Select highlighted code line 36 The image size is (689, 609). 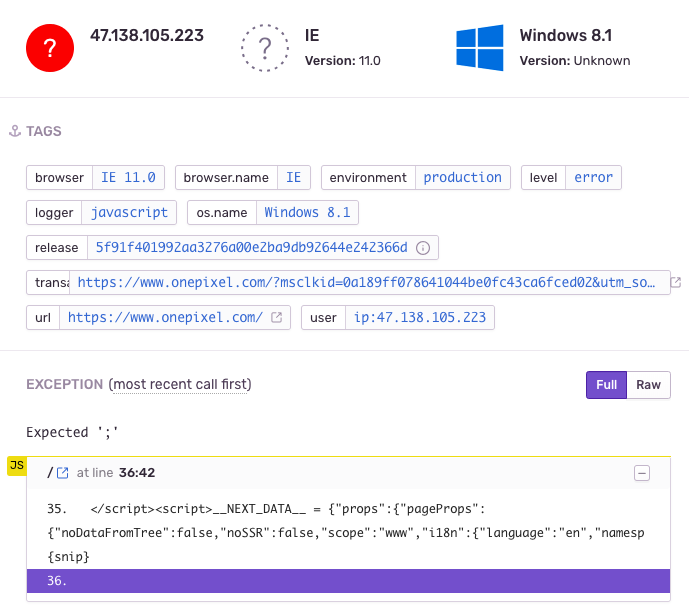348,581
